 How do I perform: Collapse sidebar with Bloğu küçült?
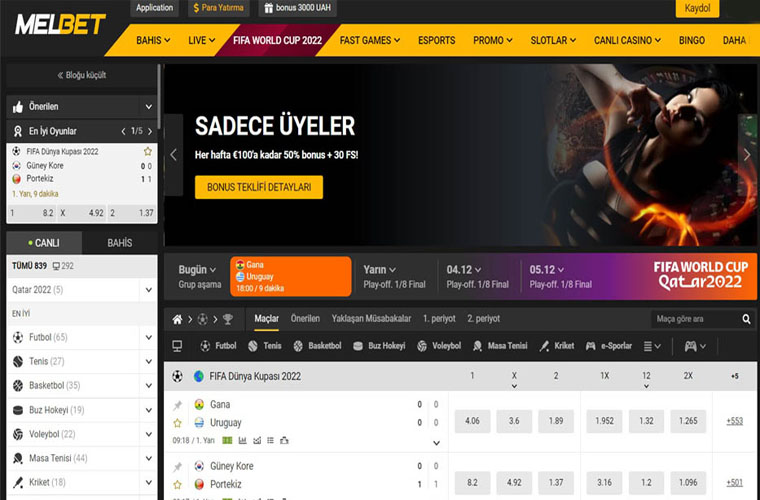pos(81,75)
